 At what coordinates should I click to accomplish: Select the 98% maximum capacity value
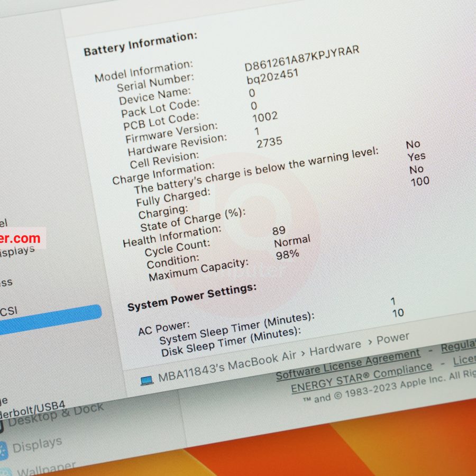[287, 254]
